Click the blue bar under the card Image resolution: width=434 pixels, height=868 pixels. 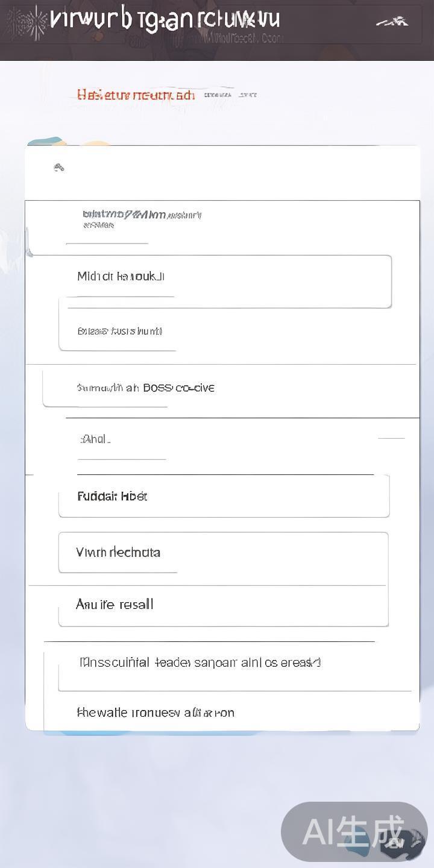click(151, 734)
